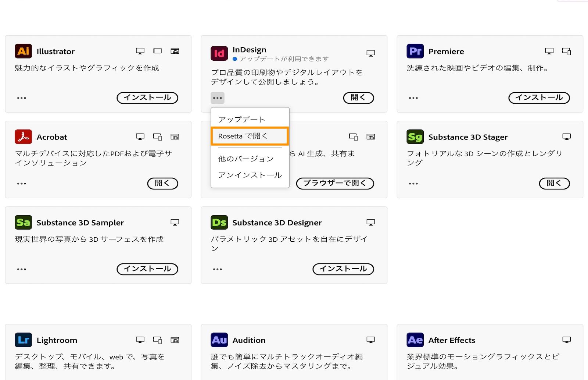The width and height of the screenshot is (588, 380).
Task: Open InDesign with the 開く button
Action: coord(358,97)
